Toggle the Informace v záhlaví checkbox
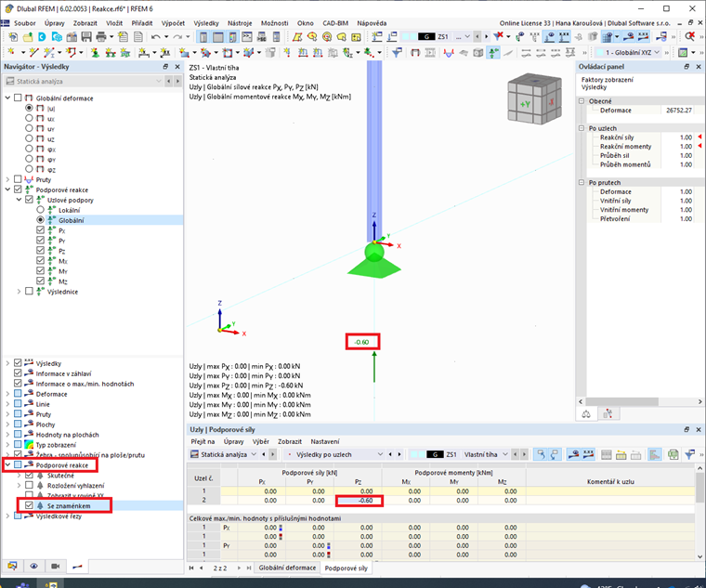The image size is (706, 588). click(x=18, y=373)
